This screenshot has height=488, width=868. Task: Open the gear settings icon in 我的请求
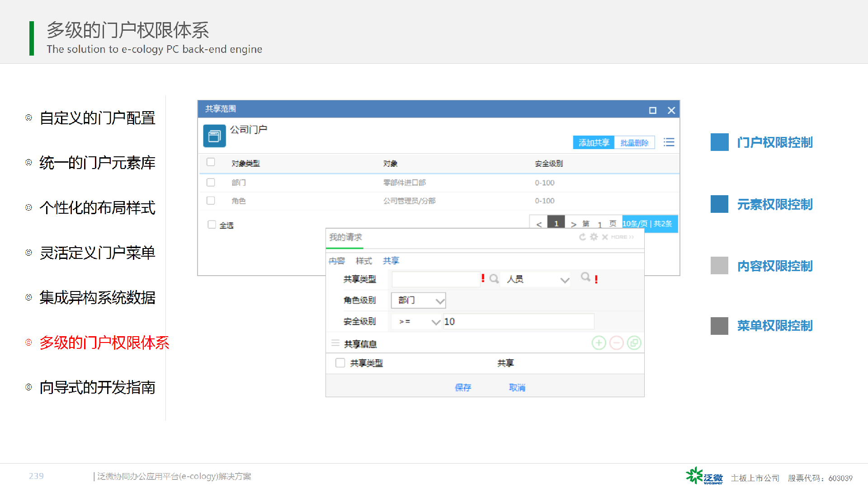(x=594, y=237)
